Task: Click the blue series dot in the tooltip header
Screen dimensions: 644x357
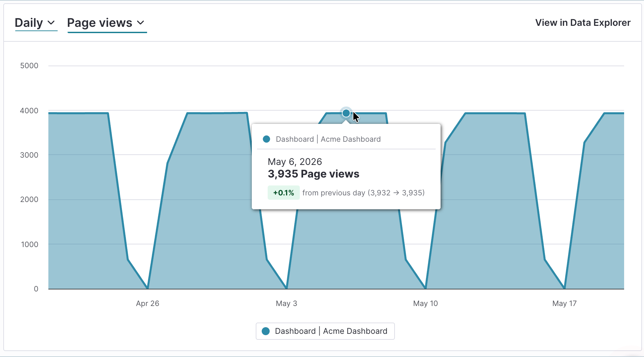Action: coord(266,139)
